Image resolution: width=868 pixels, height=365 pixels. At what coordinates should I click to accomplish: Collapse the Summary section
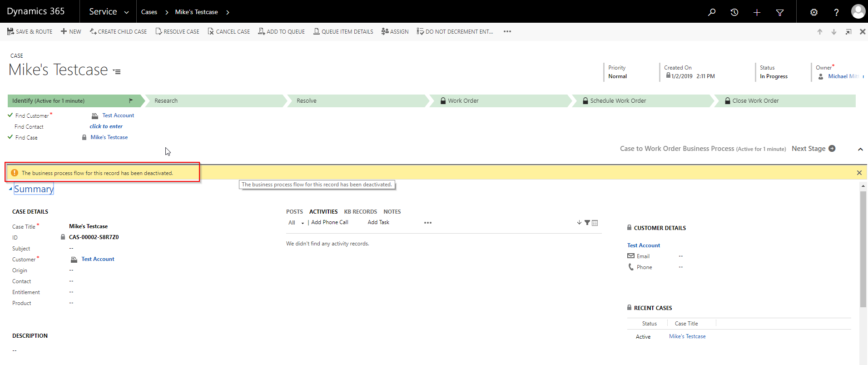tap(10, 189)
